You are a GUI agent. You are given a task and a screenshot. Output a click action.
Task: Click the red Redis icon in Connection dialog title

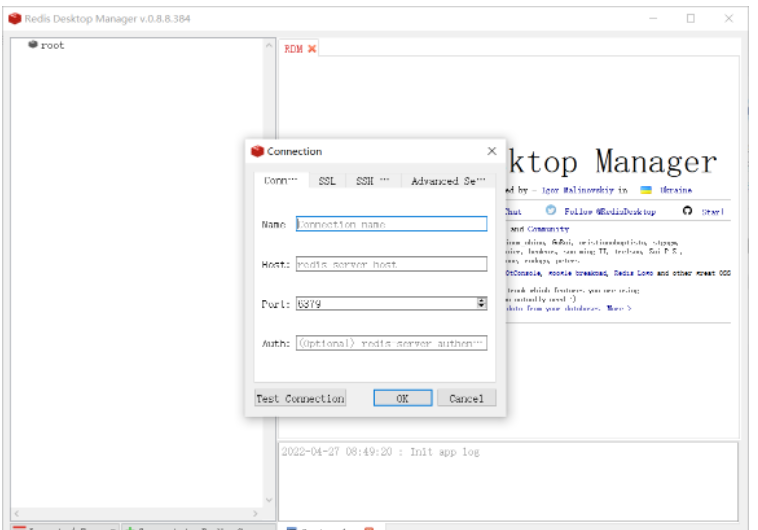click(x=258, y=151)
